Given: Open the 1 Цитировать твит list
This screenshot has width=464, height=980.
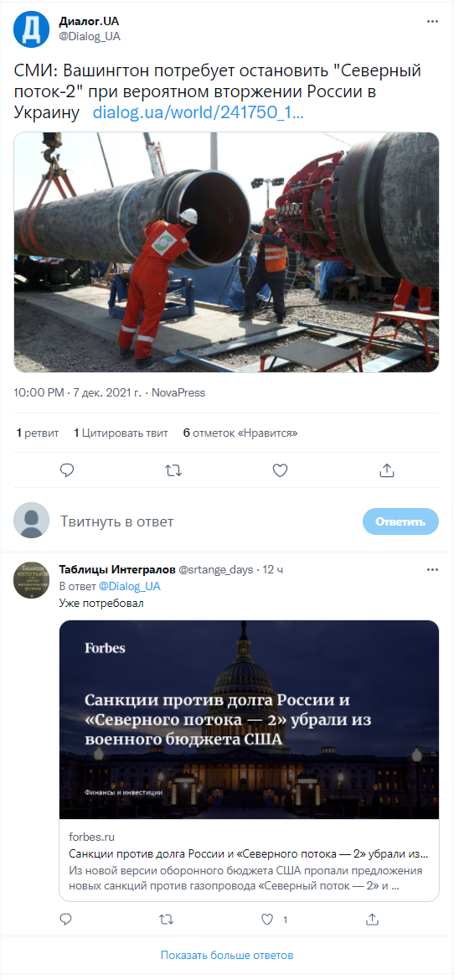Looking at the screenshot, I should (121, 433).
